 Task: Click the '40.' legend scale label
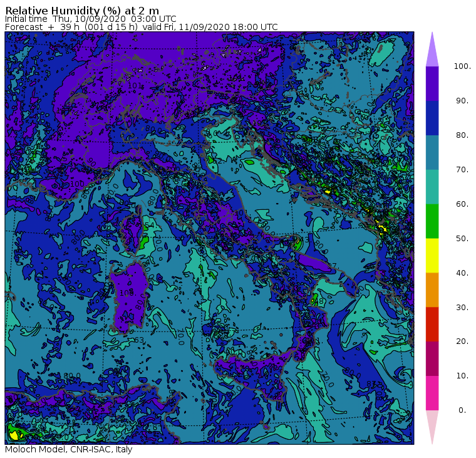coord(462,273)
